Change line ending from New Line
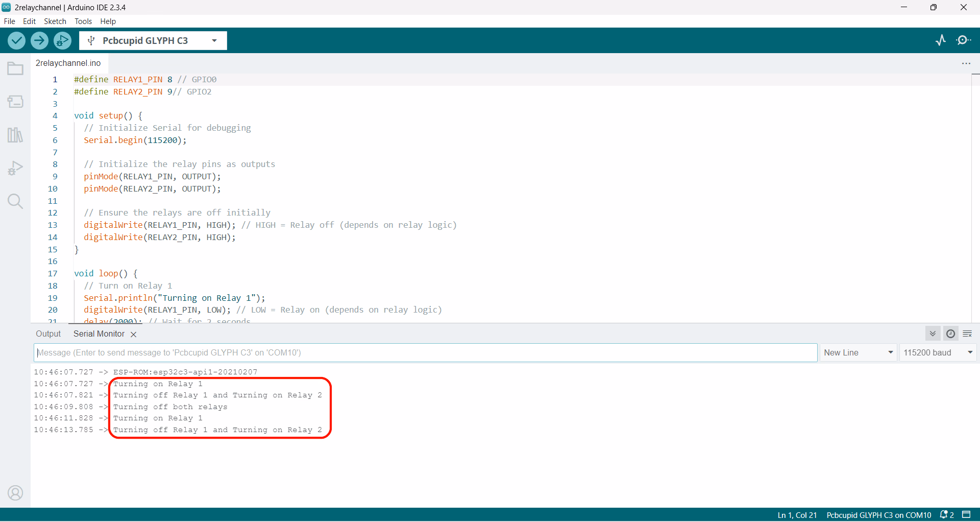Viewport: 980px width, 522px height. tap(858, 352)
